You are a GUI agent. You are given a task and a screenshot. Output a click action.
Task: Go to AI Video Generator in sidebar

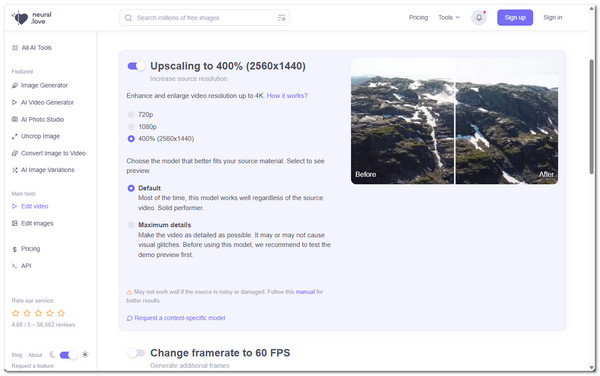click(x=47, y=103)
